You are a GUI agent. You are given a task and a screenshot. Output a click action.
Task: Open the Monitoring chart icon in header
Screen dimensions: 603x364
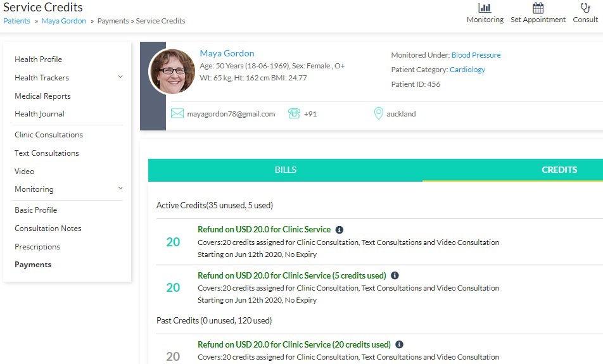[x=485, y=8]
